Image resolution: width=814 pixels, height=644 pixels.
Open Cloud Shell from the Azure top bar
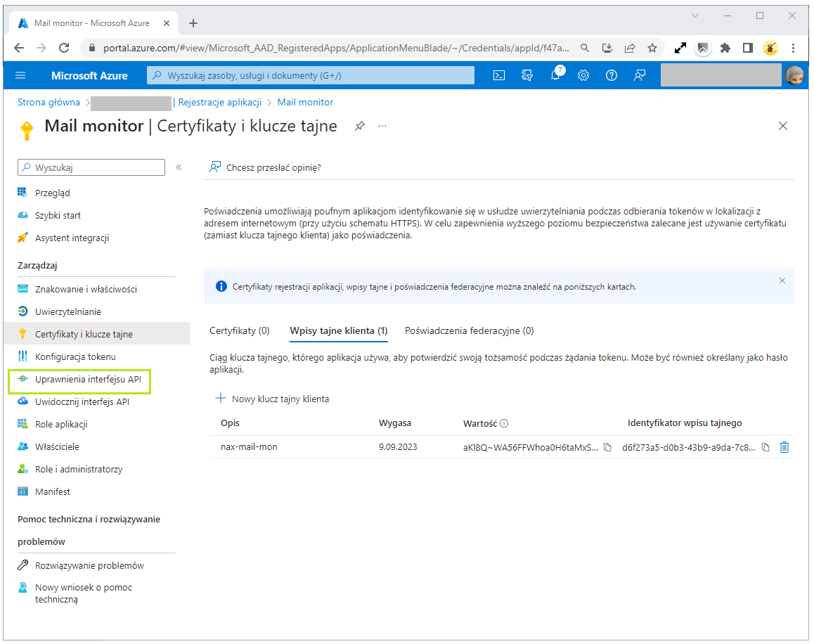(499, 76)
